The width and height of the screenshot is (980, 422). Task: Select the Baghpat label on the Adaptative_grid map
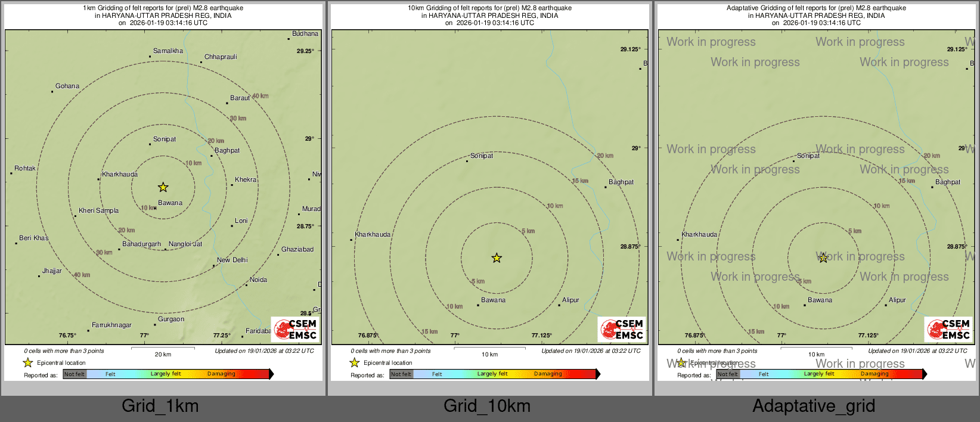point(948,182)
